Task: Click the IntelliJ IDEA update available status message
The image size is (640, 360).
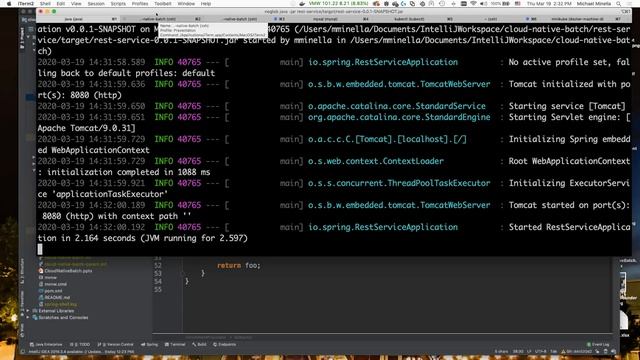Action: [x=81, y=351]
